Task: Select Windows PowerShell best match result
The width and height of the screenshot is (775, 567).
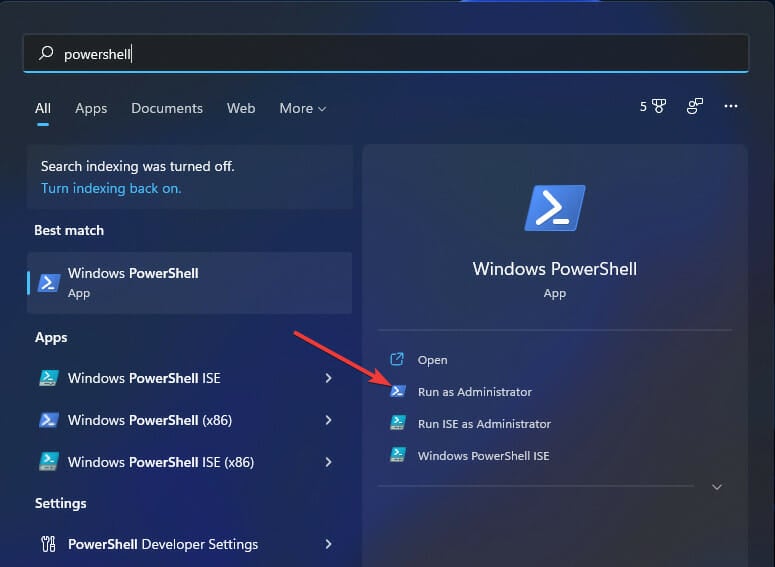Action: click(x=190, y=283)
